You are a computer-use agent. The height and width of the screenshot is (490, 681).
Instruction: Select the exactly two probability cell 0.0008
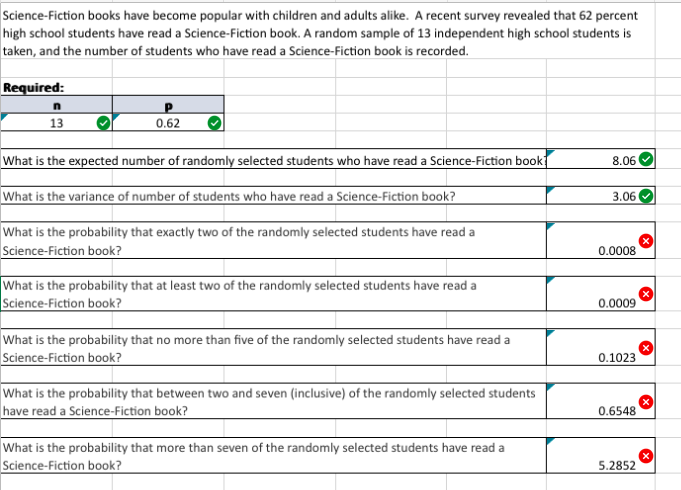click(x=601, y=240)
